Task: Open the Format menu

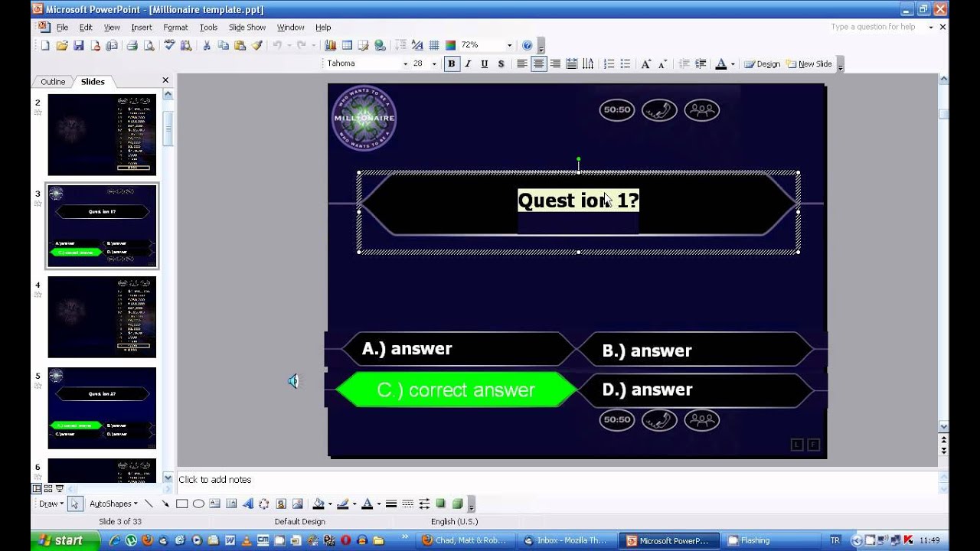Action: pos(175,28)
